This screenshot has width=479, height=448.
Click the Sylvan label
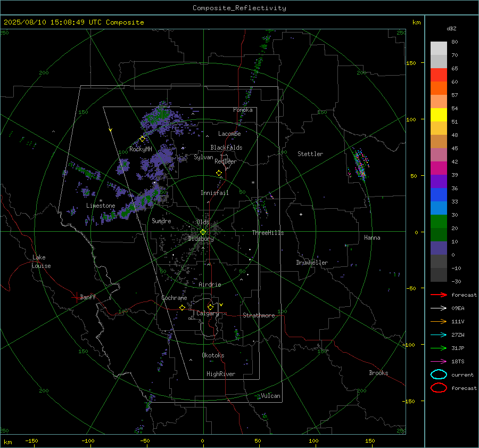coord(203,157)
